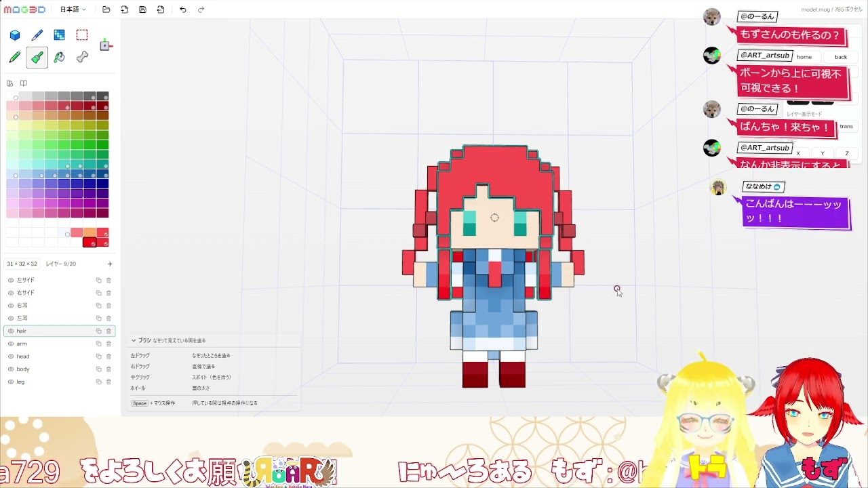Delete the leg layer
Screen dimensions: 868x488
click(108, 382)
